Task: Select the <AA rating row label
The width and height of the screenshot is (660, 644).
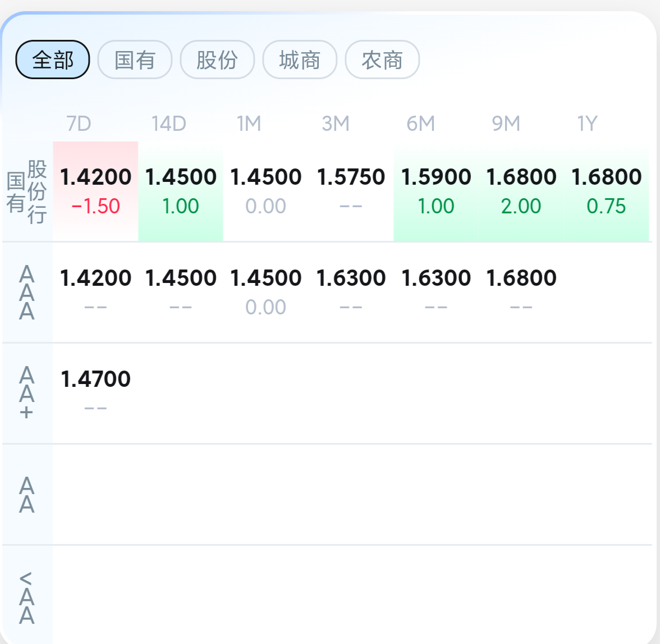Action: (x=27, y=597)
